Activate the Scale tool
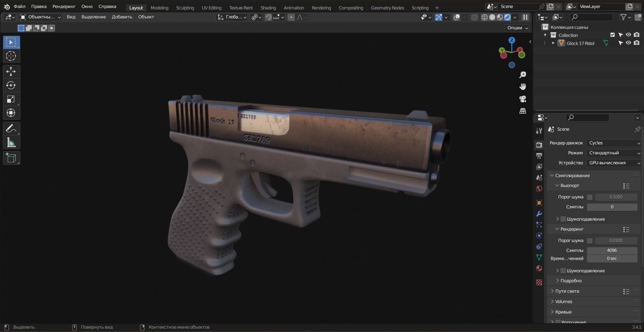 [x=11, y=99]
